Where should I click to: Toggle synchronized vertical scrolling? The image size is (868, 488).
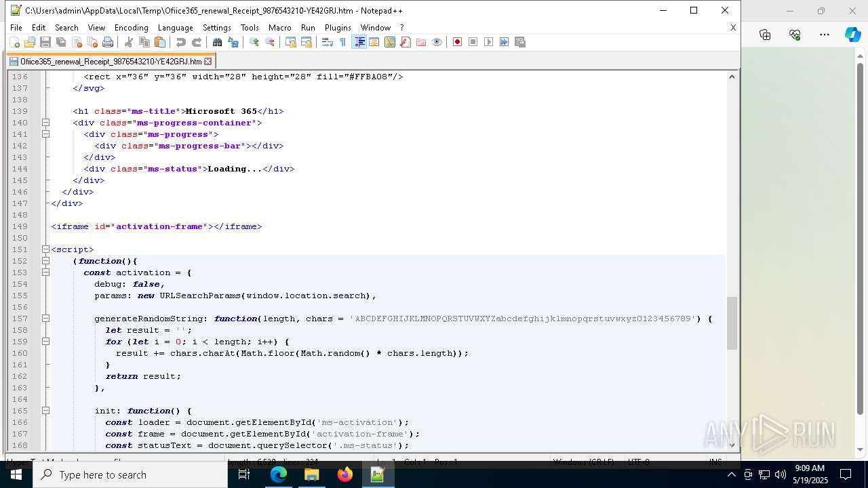click(290, 42)
